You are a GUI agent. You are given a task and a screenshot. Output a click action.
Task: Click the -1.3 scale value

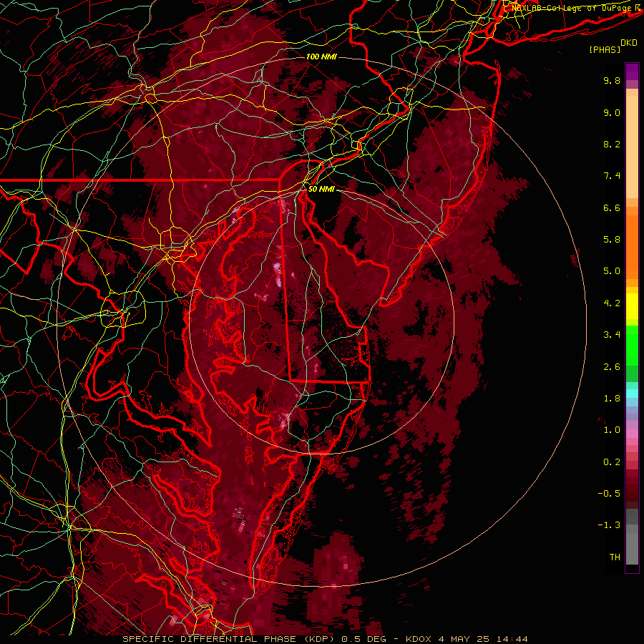609,525
